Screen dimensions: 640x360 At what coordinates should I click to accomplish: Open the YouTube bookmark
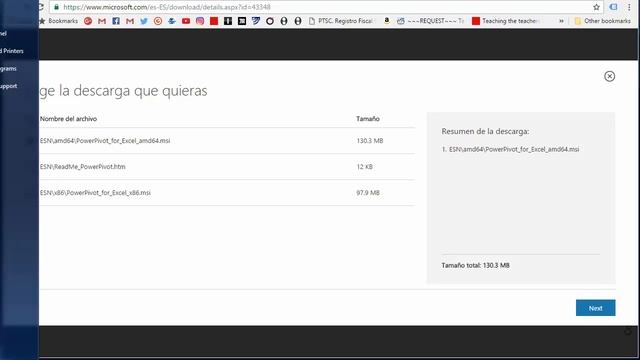pyautogui.click(x=186, y=21)
